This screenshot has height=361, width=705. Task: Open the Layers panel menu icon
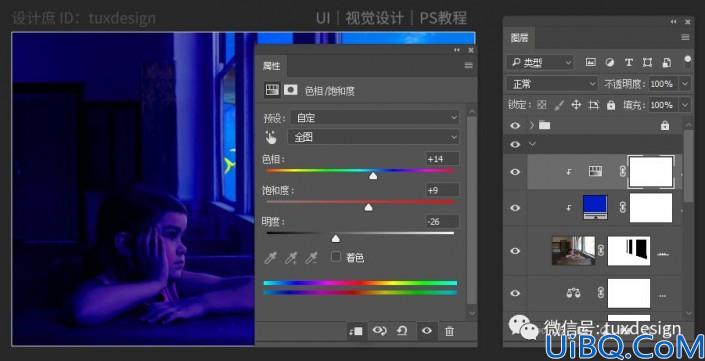tap(685, 37)
